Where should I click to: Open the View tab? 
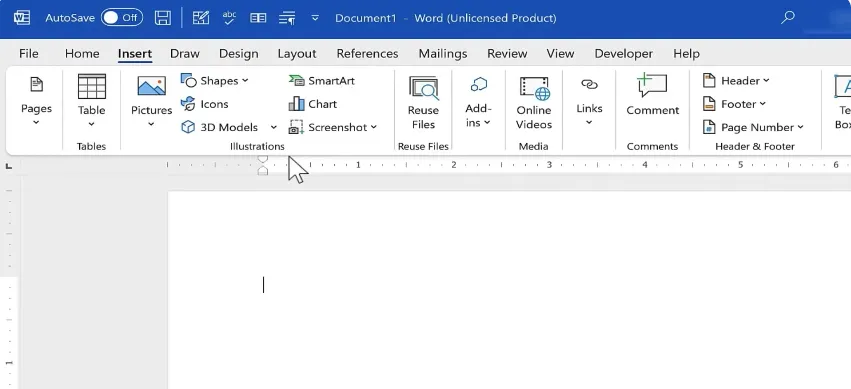coord(560,54)
